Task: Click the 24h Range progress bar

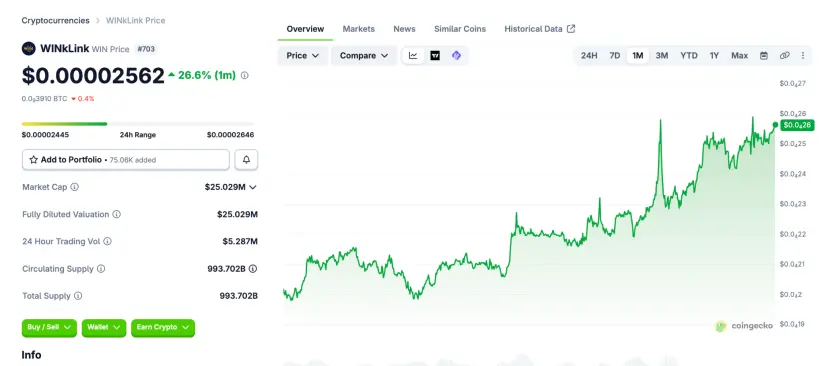Action: point(138,124)
